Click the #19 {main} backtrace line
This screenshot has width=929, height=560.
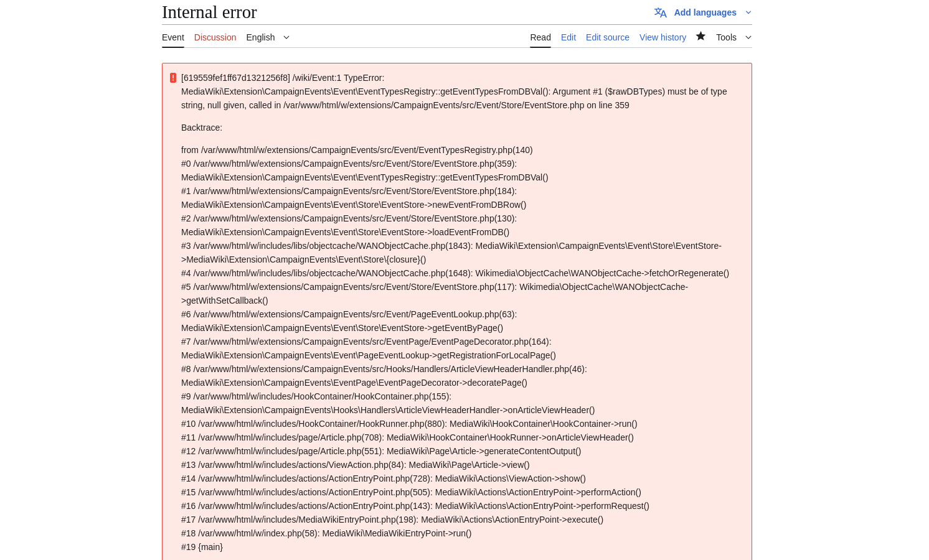click(202, 547)
